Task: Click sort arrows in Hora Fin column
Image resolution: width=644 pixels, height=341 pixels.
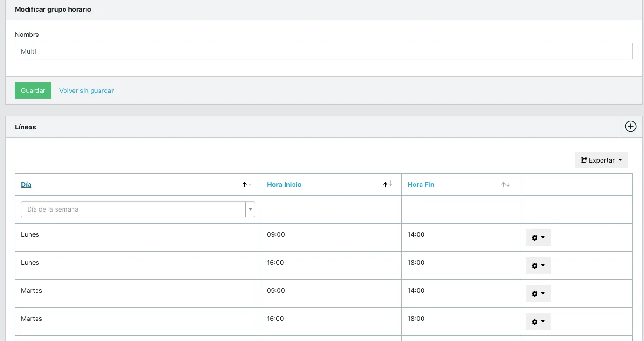Action: coord(506,185)
